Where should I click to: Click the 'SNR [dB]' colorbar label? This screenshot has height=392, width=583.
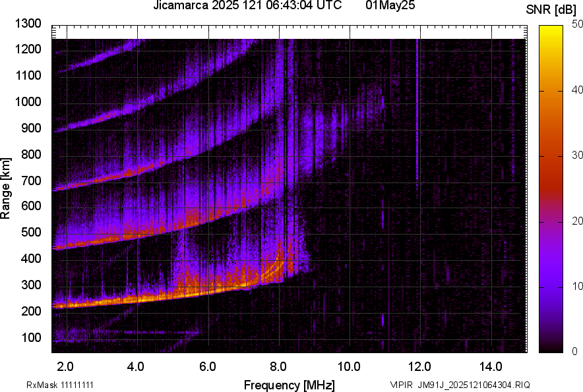tap(551, 10)
